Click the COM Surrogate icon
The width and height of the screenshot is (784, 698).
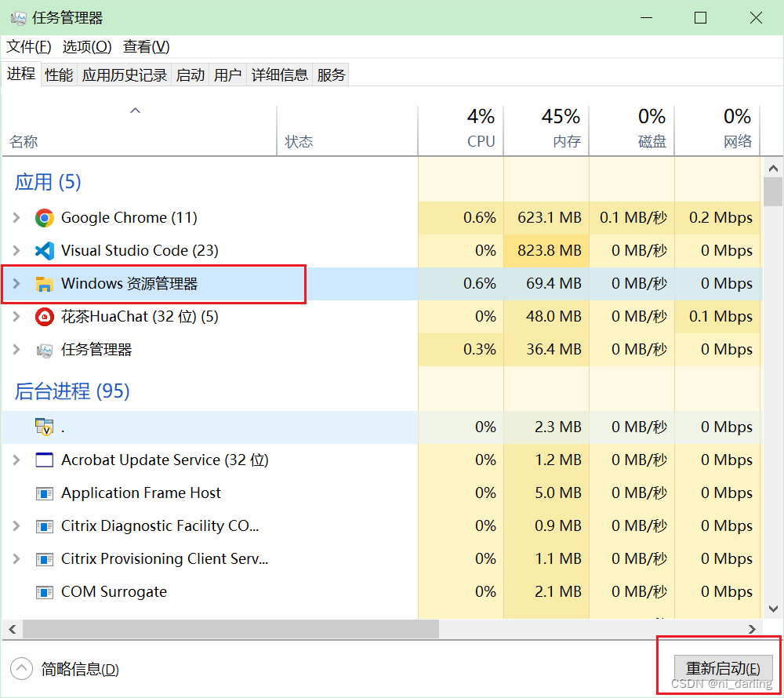45,592
